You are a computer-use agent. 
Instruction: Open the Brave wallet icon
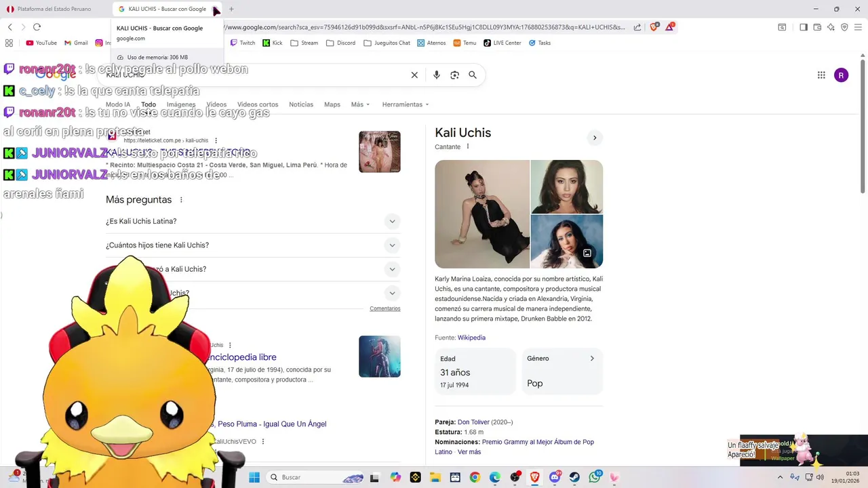click(817, 27)
